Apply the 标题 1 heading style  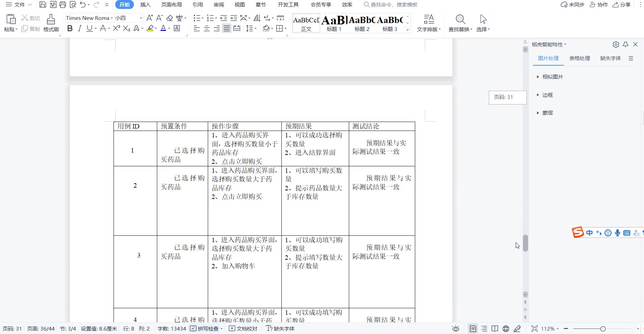[334, 23]
